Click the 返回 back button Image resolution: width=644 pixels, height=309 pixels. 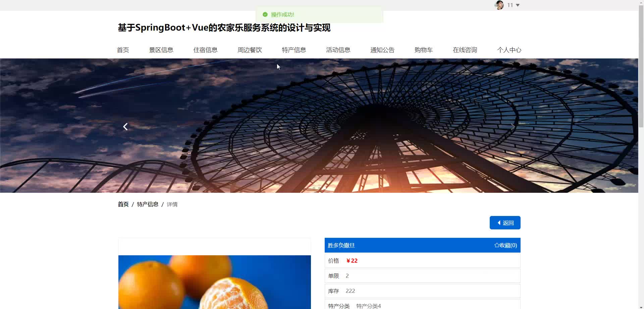pos(505,223)
